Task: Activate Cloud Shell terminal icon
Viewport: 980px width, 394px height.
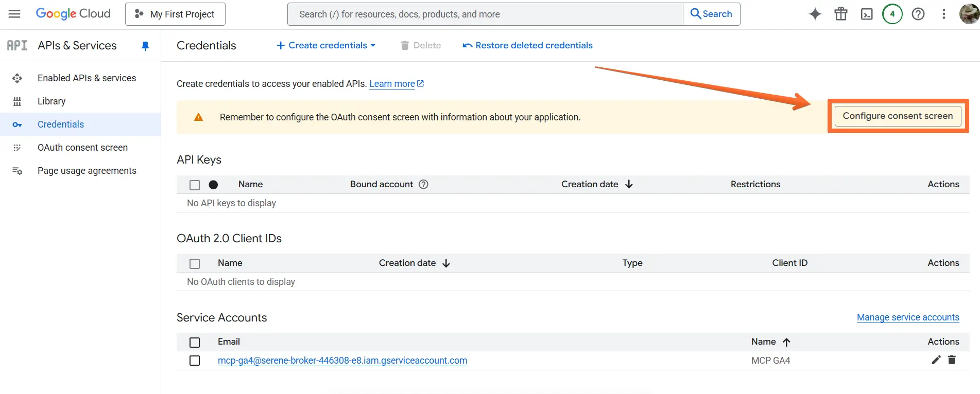Action: (x=867, y=14)
